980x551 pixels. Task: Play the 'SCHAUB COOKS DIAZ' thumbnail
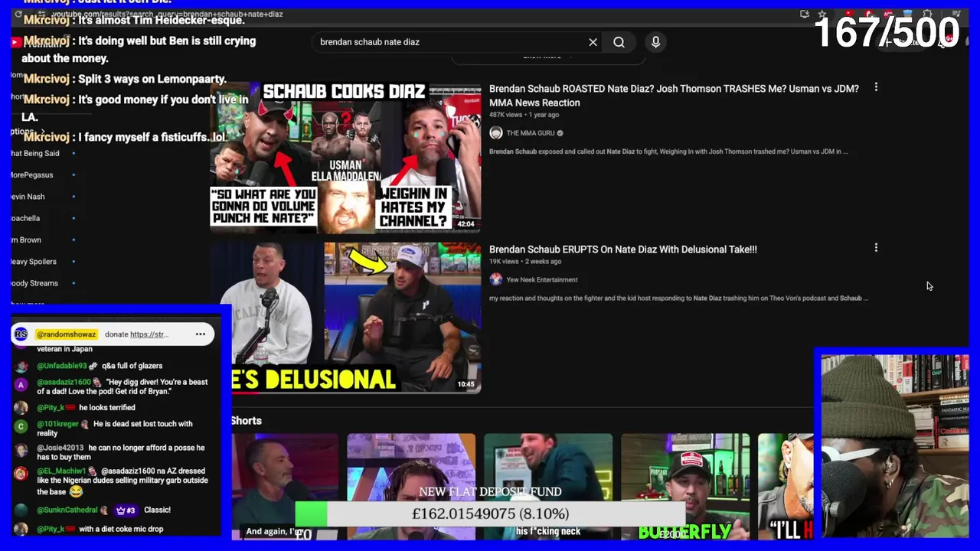pyautogui.click(x=345, y=158)
